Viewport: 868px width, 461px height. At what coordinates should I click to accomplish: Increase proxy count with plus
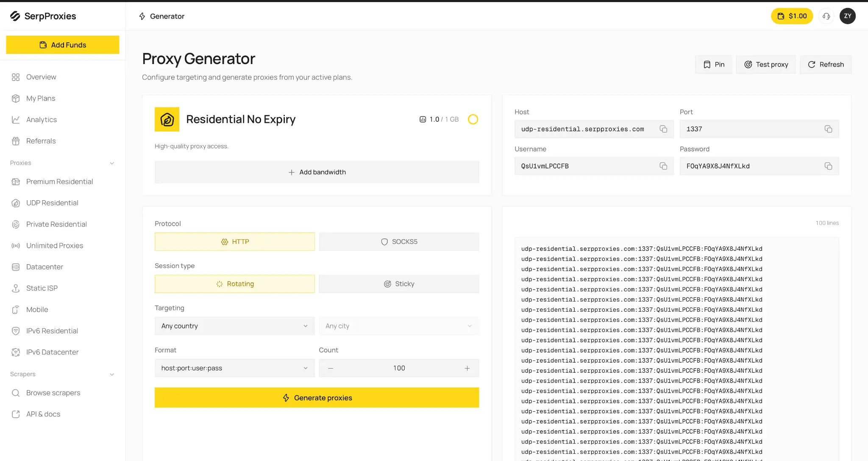[x=467, y=368]
